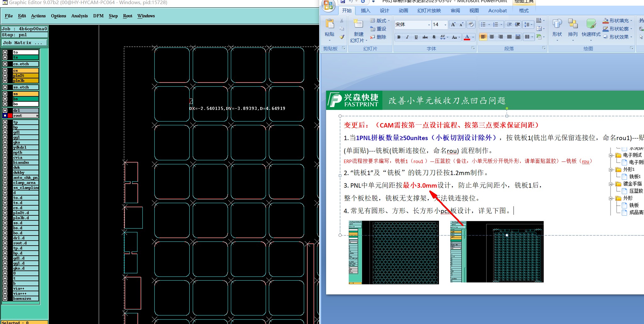
Task: Align text right in PowerPoint
Action: pos(501,37)
